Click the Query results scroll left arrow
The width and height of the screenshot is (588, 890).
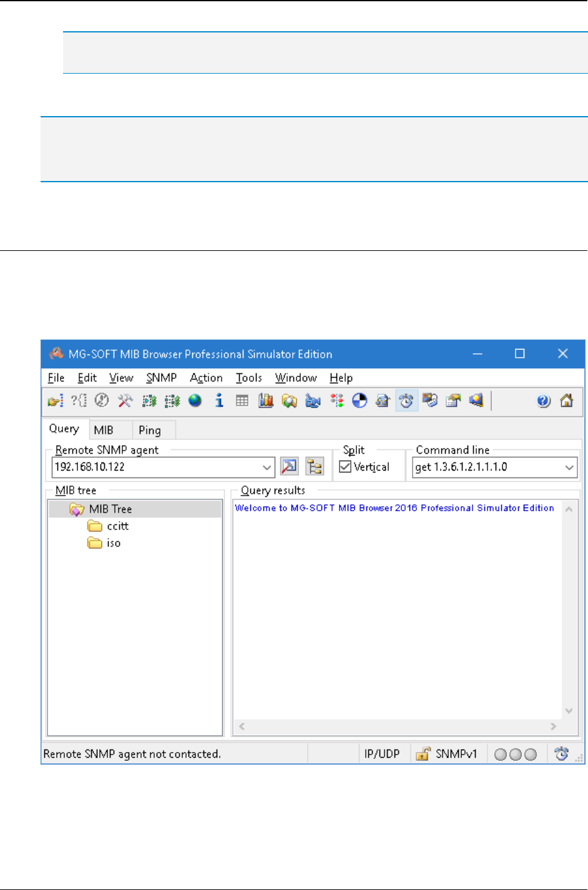(x=242, y=726)
